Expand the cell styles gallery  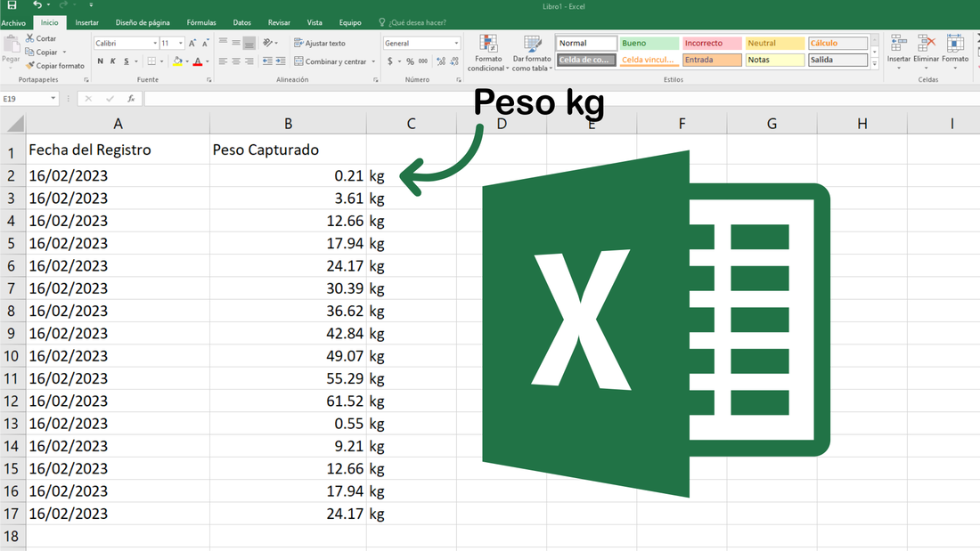[874, 64]
